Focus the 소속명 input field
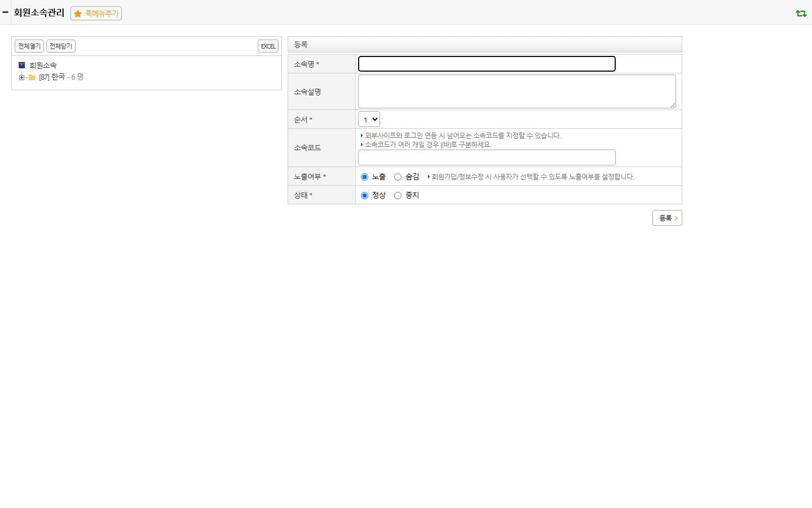Screen dimensions: 812x508 487,64
